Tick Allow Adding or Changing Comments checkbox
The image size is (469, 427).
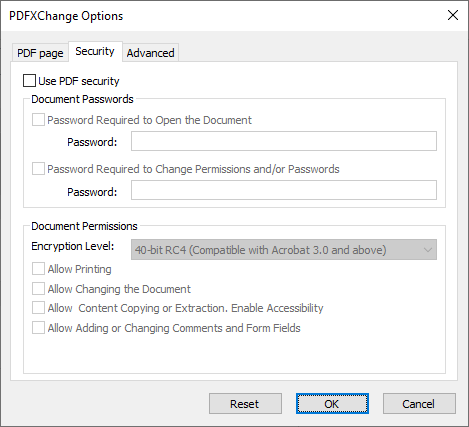38,328
